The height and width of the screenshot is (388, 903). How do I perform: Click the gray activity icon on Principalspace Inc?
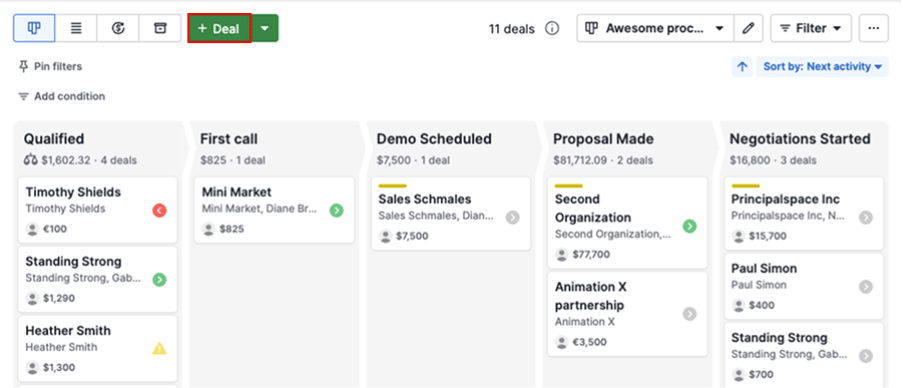point(866,218)
